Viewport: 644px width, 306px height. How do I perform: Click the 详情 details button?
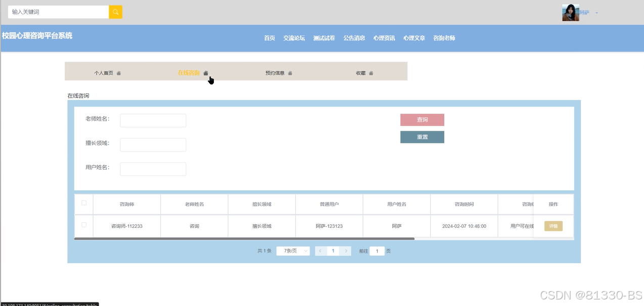pyautogui.click(x=554, y=226)
